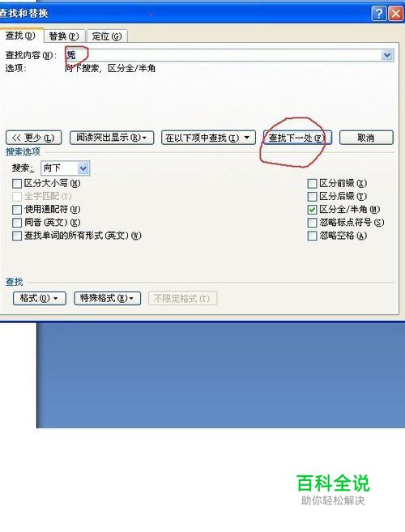Open the 定位 tab
This screenshot has height=532, width=405.
(x=107, y=36)
